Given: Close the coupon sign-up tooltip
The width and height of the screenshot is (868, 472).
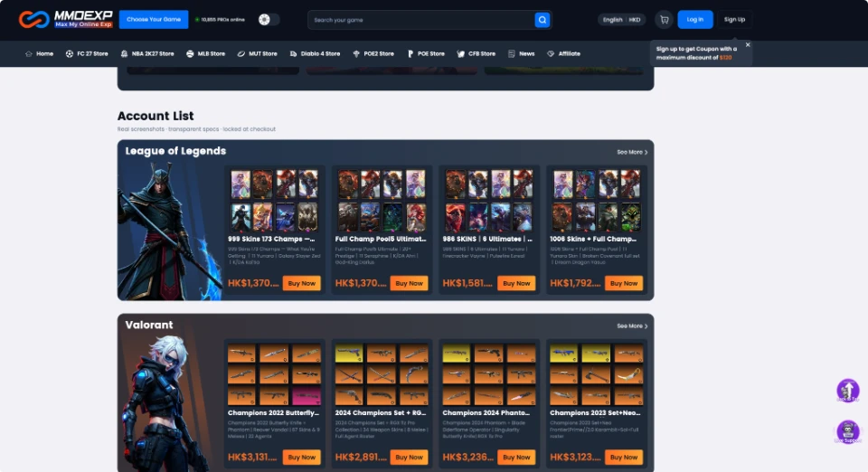Looking at the screenshot, I should pos(748,45).
